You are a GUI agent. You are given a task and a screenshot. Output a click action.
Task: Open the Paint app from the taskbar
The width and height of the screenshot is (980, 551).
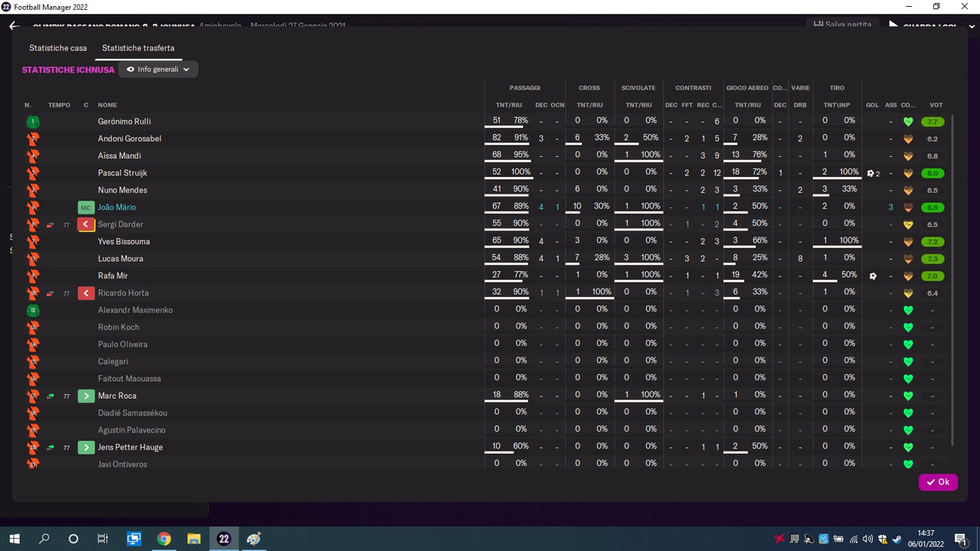coord(253,539)
